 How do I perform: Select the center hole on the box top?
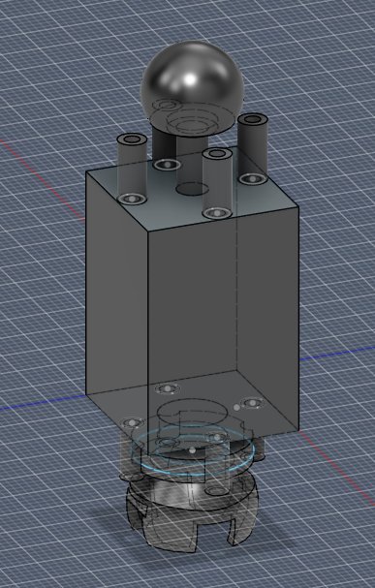(192, 189)
